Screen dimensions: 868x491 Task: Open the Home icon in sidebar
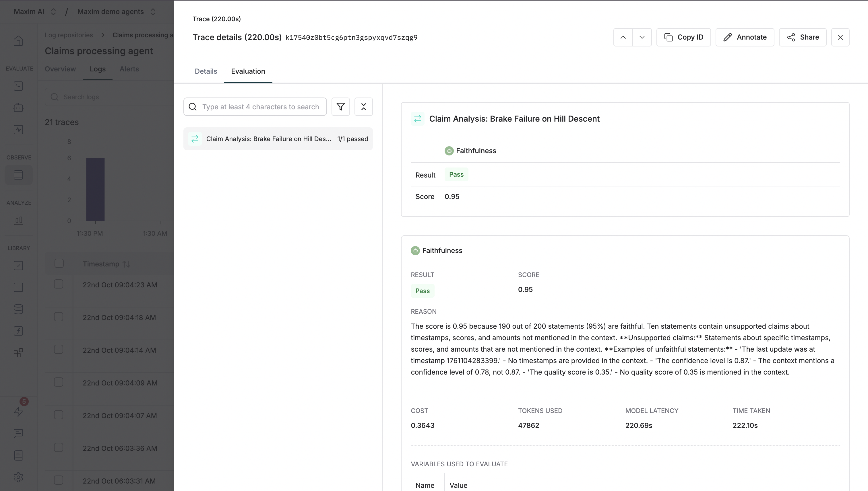coord(19,40)
